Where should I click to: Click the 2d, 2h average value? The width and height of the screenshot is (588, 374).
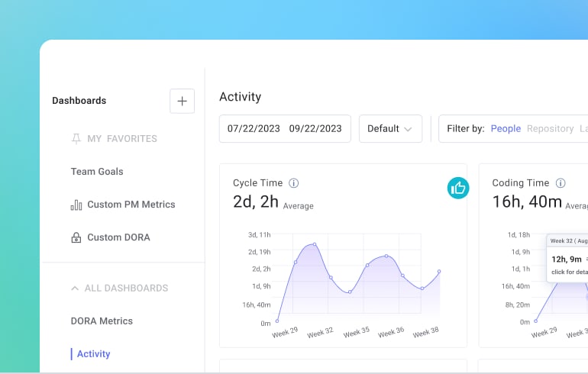click(256, 202)
